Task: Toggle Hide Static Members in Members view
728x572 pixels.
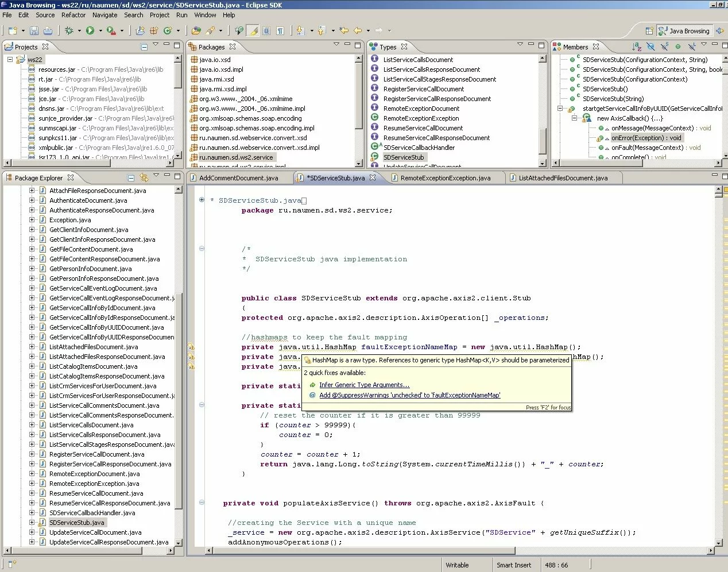Action: 664,47
